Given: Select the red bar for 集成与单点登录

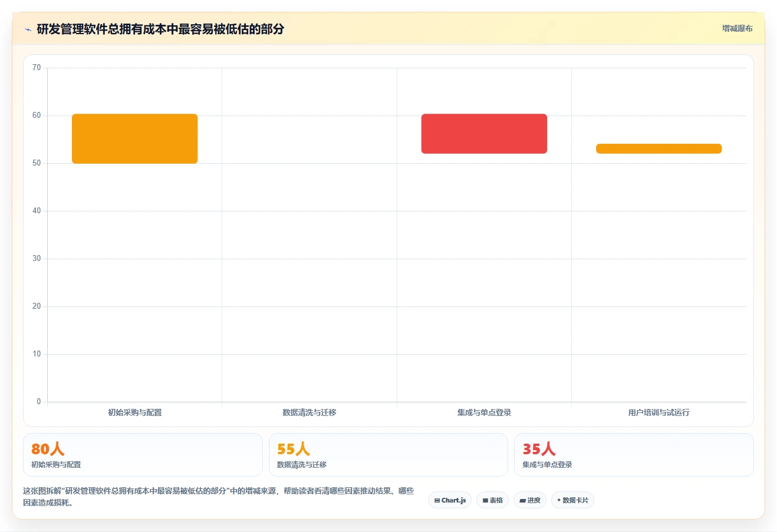Looking at the screenshot, I should 484,134.
